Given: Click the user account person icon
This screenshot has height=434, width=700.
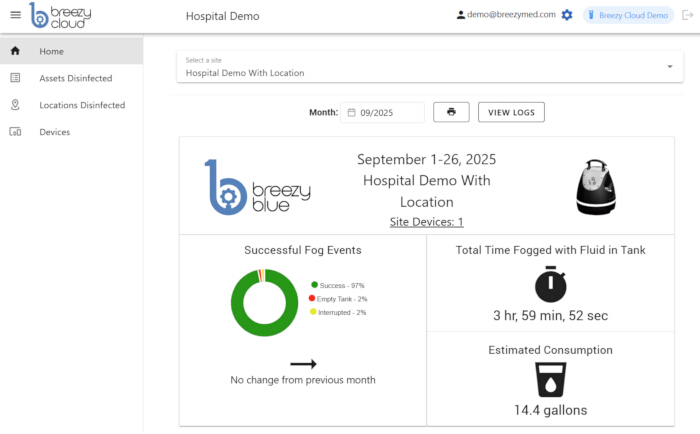Looking at the screenshot, I should (461, 15).
